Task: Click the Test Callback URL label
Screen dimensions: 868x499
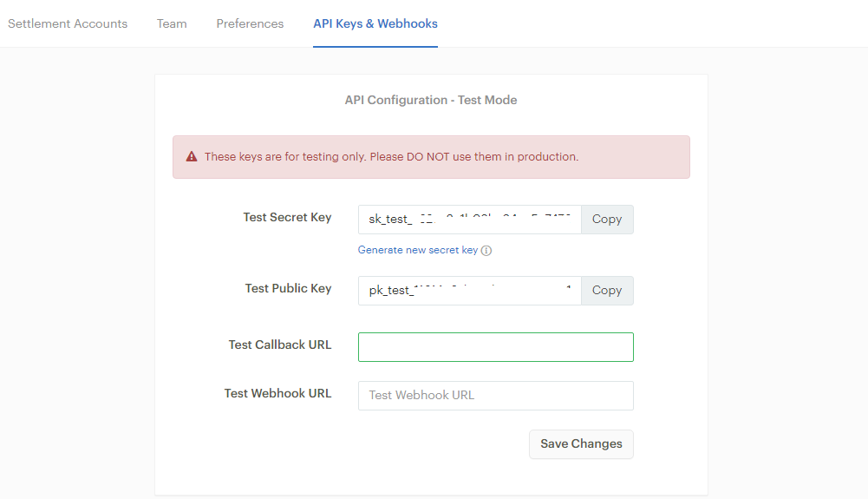Action: 279,345
